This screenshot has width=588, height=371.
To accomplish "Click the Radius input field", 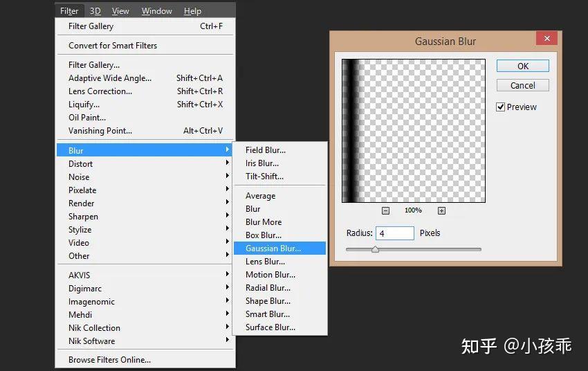I will coord(395,233).
